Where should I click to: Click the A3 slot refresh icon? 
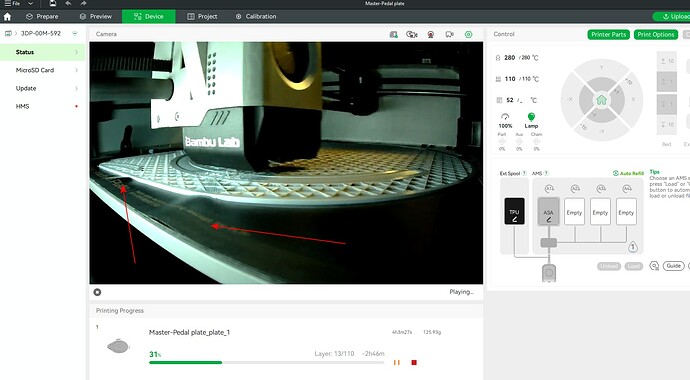click(x=601, y=189)
